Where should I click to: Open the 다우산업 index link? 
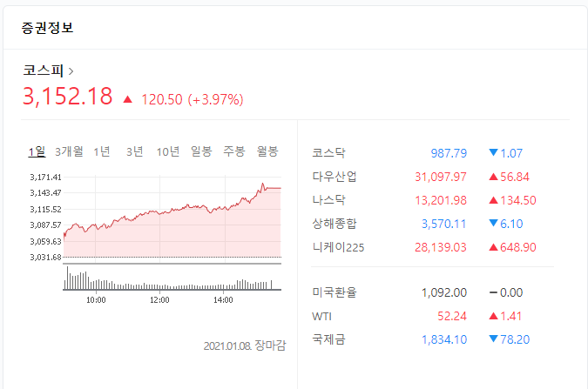pos(335,177)
